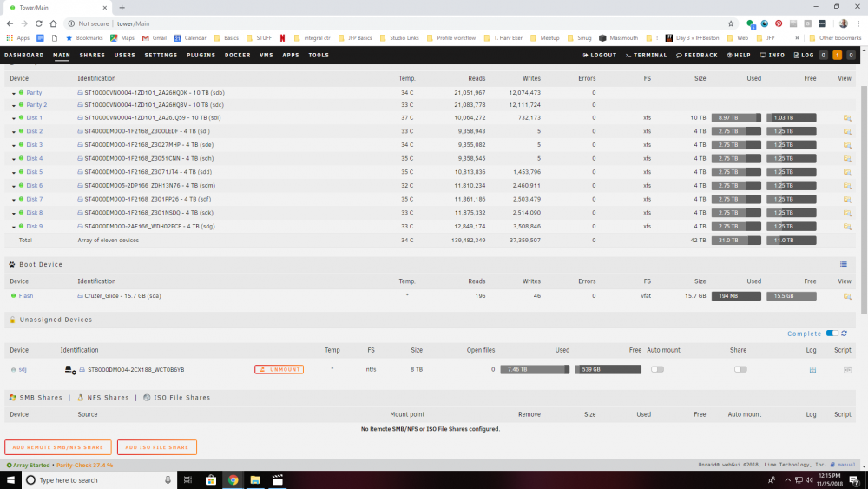Open Task View on taskbar
The height and width of the screenshot is (489, 868).
pyautogui.click(x=187, y=480)
